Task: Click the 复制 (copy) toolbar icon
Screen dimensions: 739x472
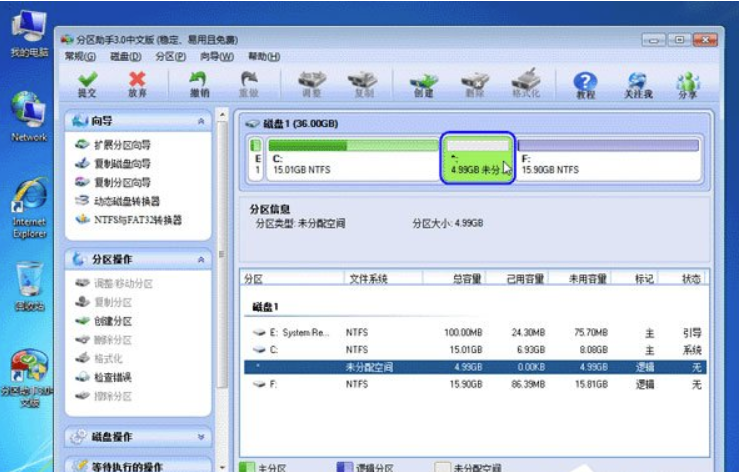Action: point(363,84)
